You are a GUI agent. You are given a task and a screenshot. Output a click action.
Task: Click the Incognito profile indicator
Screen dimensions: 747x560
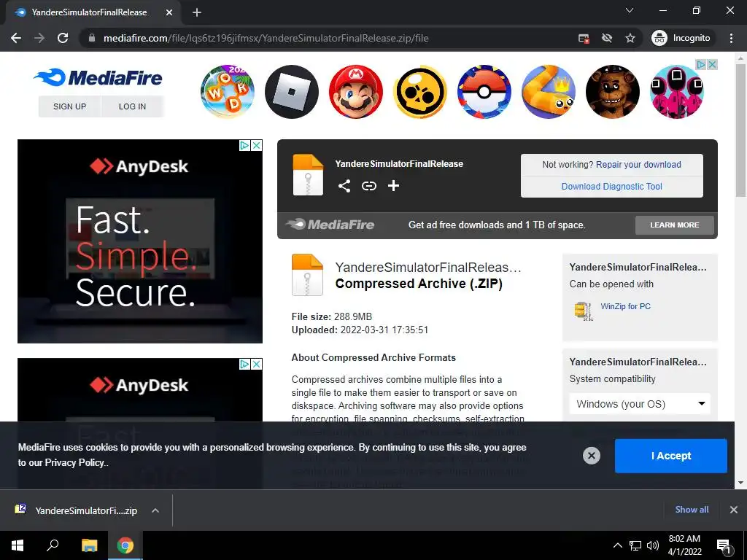(681, 38)
